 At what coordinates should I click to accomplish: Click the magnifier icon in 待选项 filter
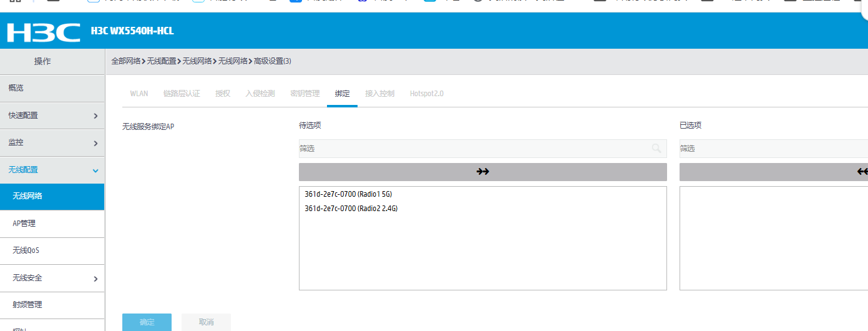coord(656,148)
